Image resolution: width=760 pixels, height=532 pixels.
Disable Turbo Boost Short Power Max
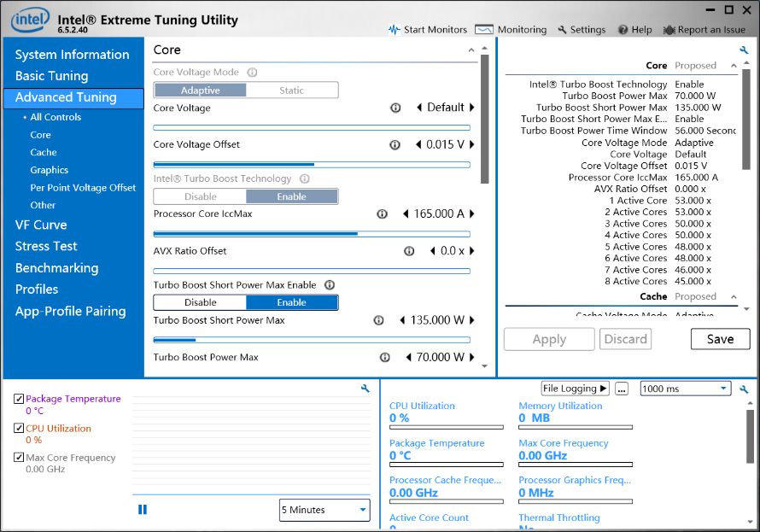(x=201, y=302)
